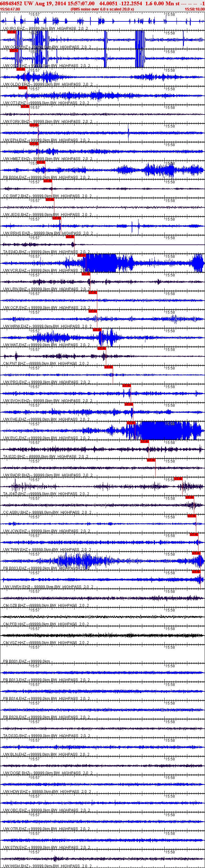The width and height of the screenshot is (205, 868).
Task: Select the red pick flag on CN.PNT trace
Action: (102, 348)
